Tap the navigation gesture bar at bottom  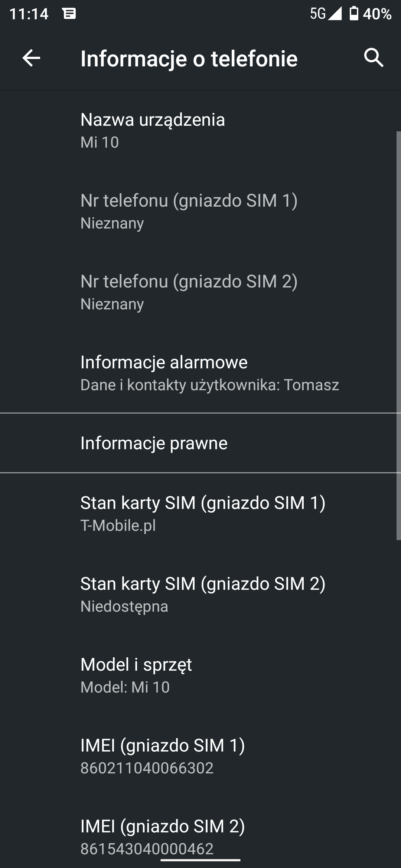[200, 860]
